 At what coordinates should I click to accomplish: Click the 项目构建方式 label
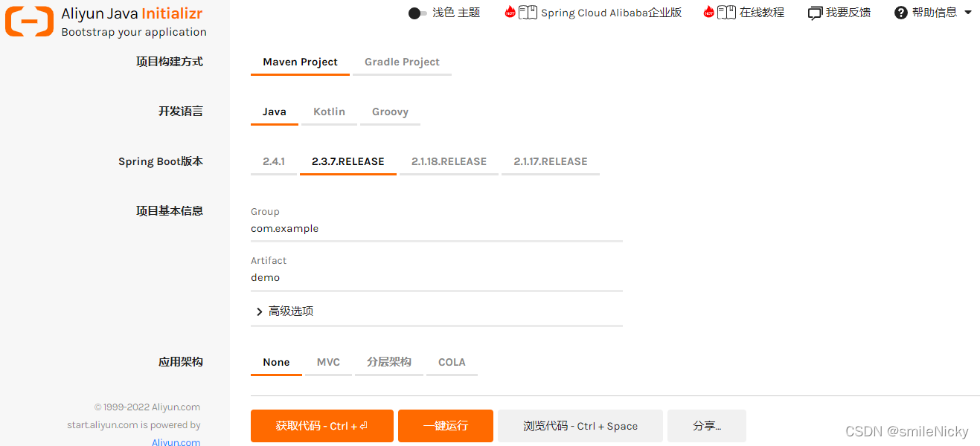pyautogui.click(x=170, y=62)
